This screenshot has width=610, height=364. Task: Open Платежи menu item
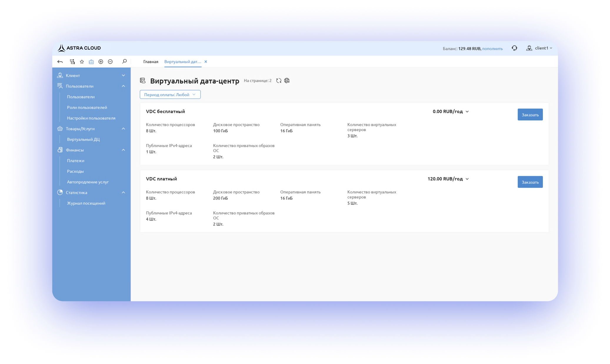pyautogui.click(x=76, y=161)
